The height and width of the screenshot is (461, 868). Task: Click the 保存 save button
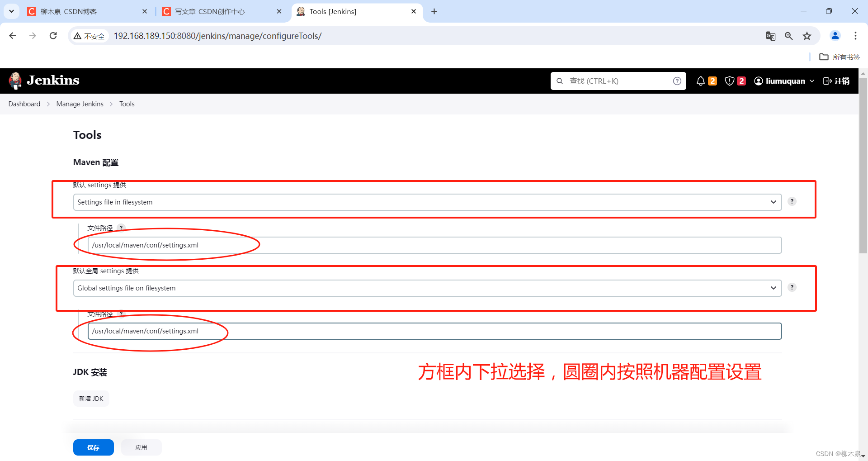pos(94,447)
